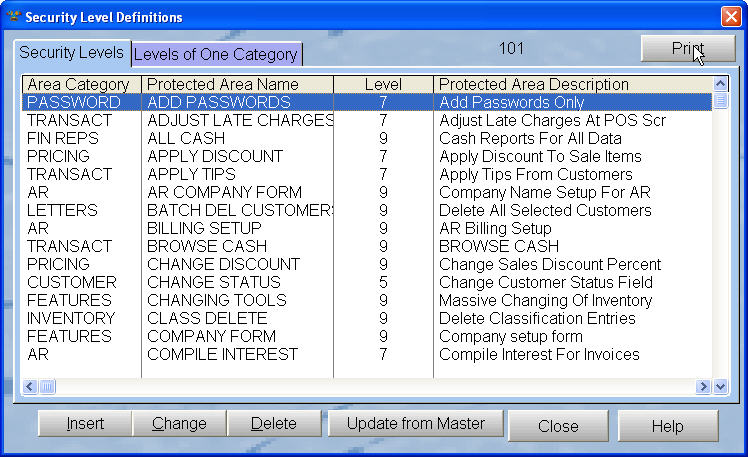748x457 pixels.
Task: Sort by Area Category column header
Action: (x=79, y=84)
